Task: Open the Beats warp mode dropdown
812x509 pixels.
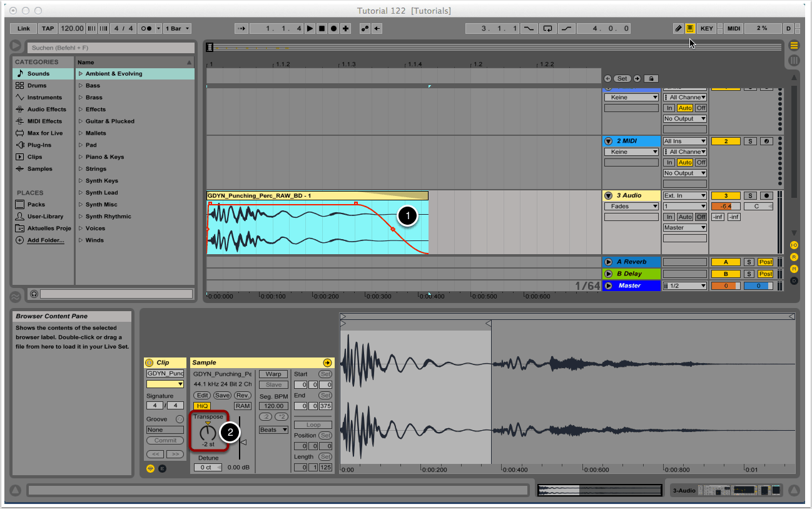Action: (273, 430)
